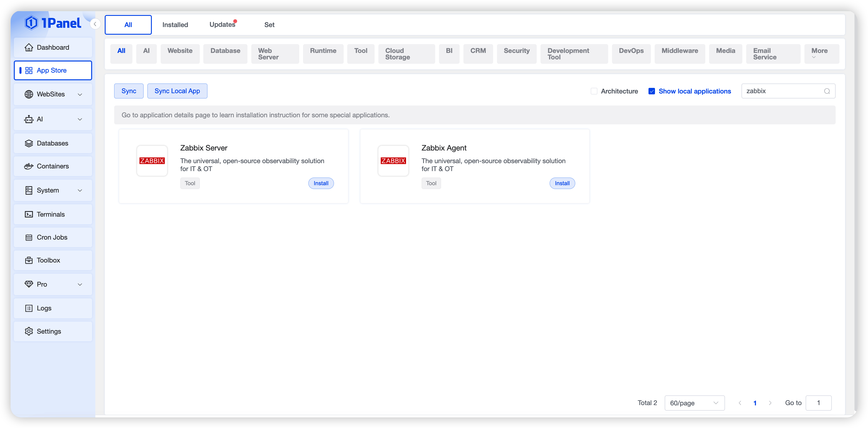Expand the WebSites submenu
The width and height of the screenshot is (868, 428).
(80, 95)
